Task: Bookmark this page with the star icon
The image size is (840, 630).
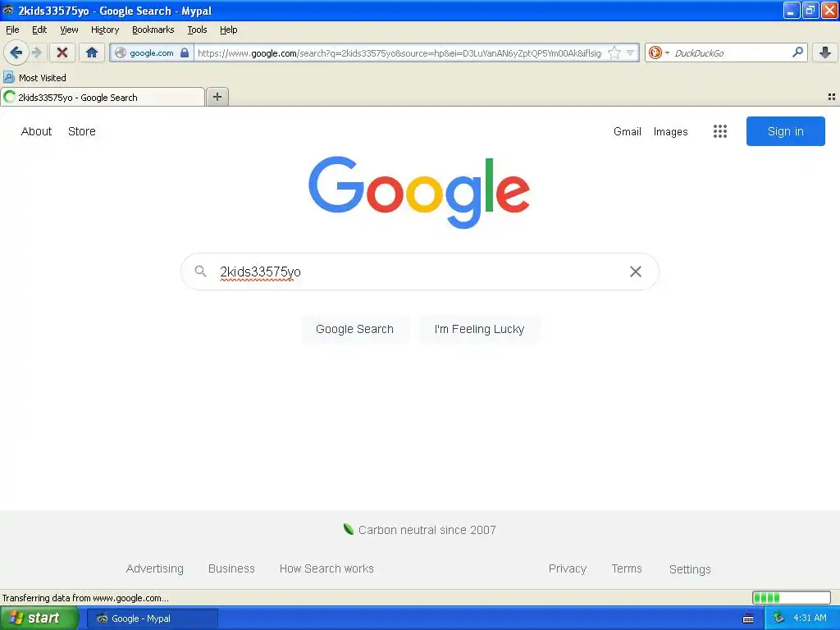Action: 614,52
